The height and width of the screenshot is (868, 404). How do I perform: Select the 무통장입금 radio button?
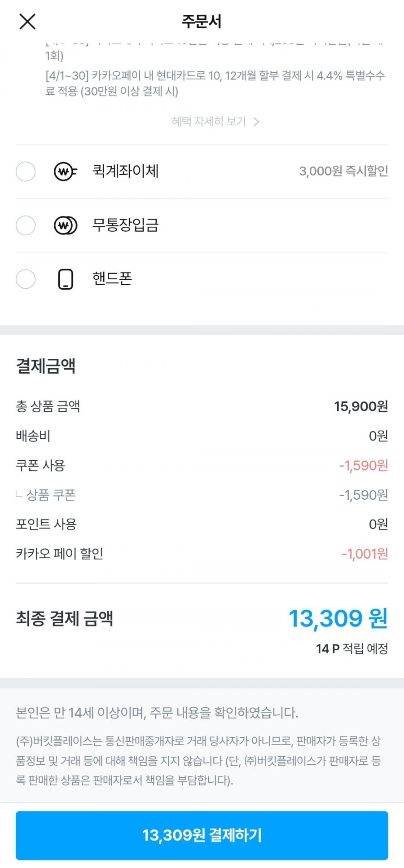pyautogui.click(x=26, y=225)
